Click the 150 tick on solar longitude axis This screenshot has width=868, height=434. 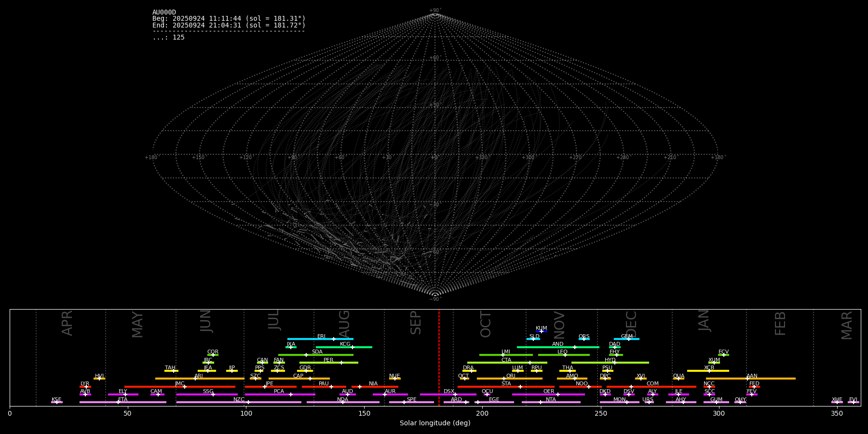pos(364,413)
